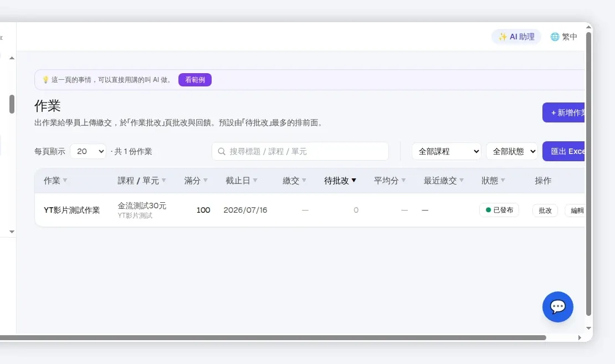Click the 編輯 button for YT影片測試作業

point(575,211)
